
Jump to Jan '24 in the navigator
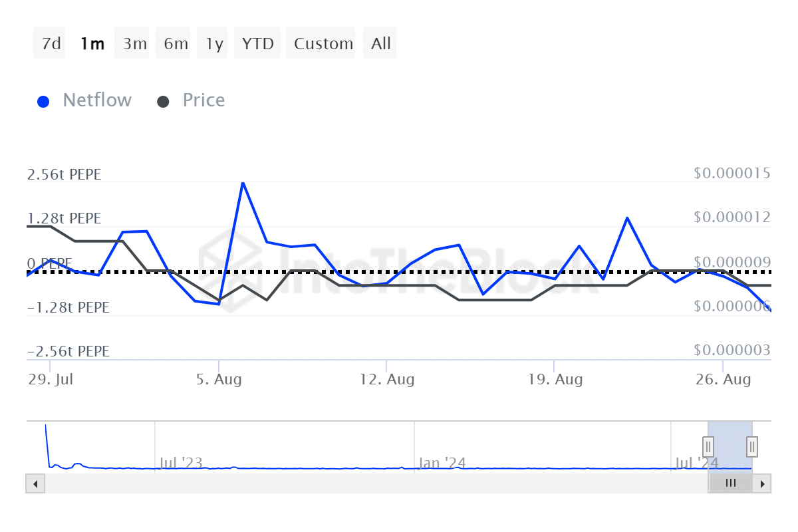tap(442, 463)
